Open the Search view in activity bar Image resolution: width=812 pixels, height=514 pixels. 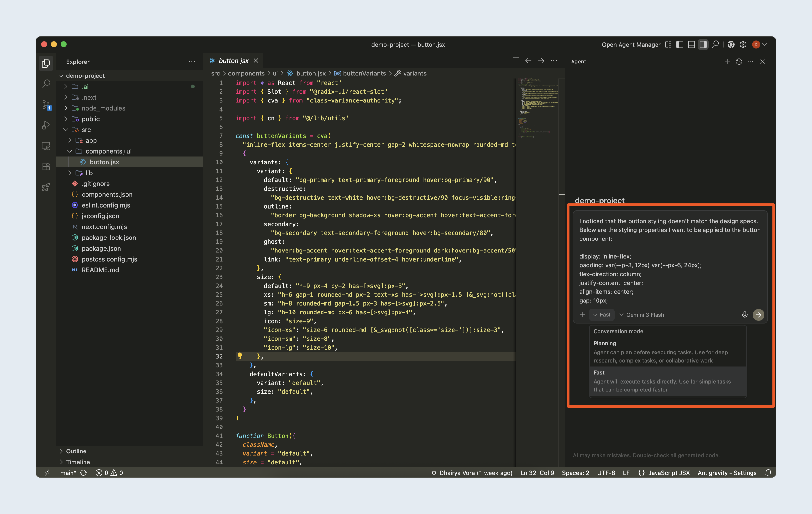[46, 84]
